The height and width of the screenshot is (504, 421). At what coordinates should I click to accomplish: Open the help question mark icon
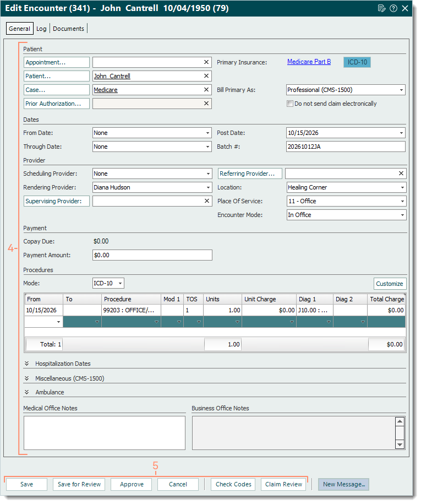point(393,8)
